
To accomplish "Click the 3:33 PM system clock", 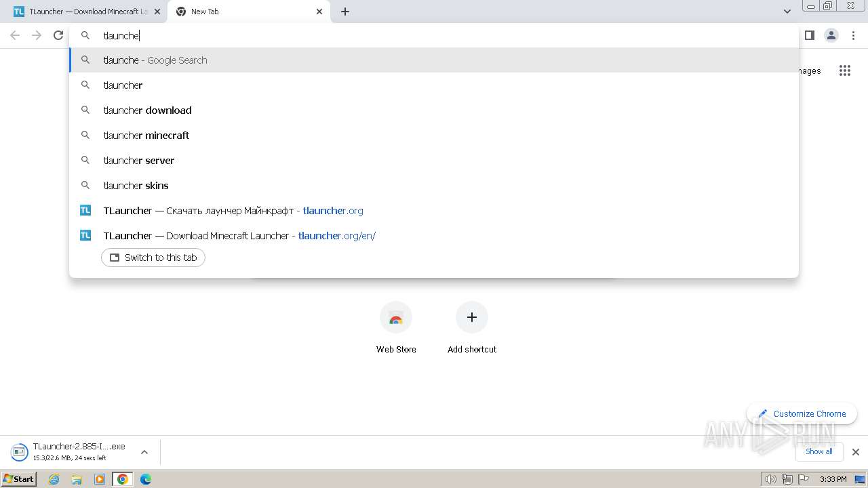I will [x=833, y=479].
